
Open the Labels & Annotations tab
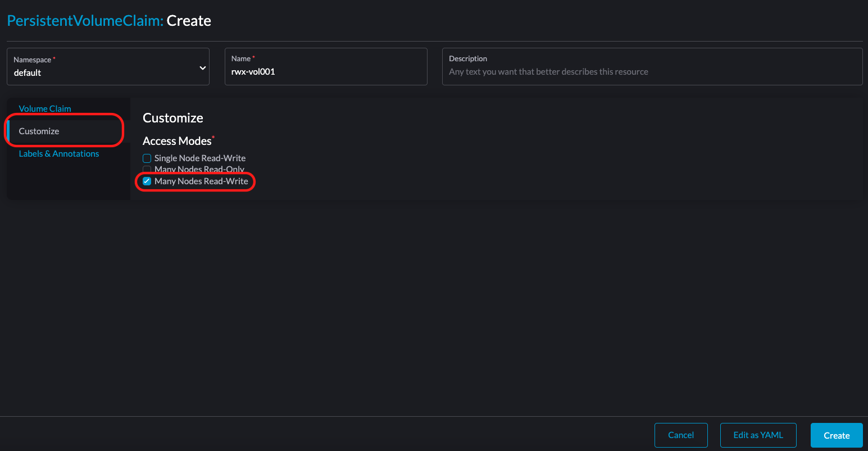point(59,154)
